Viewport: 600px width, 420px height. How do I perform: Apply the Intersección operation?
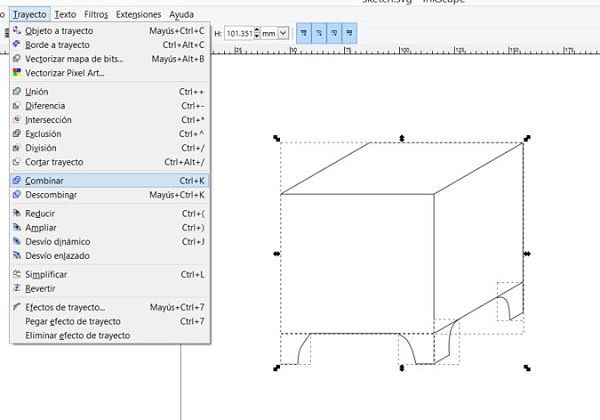(110, 120)
